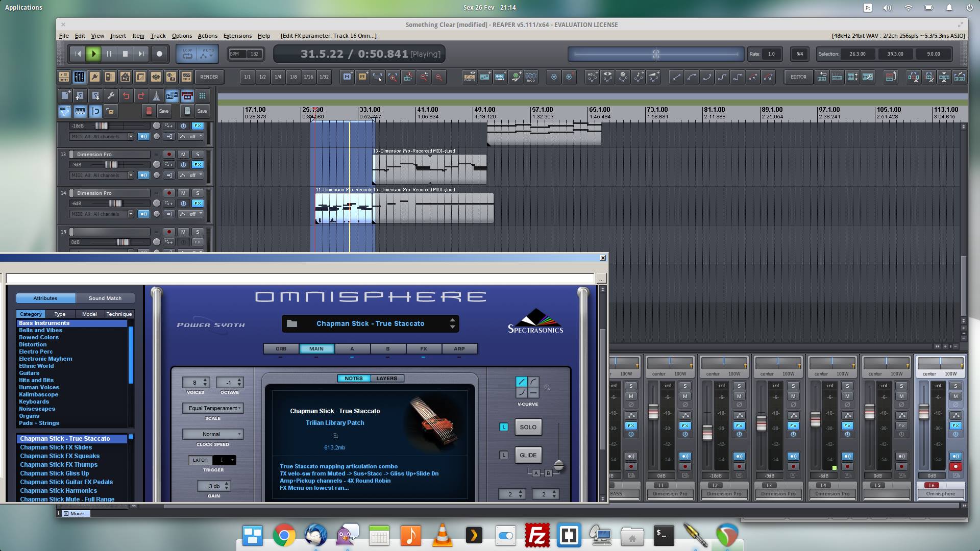Open the FX Chain toolbar icon
980x551 pixels.
pyautogui.click(x=470, y=77)
